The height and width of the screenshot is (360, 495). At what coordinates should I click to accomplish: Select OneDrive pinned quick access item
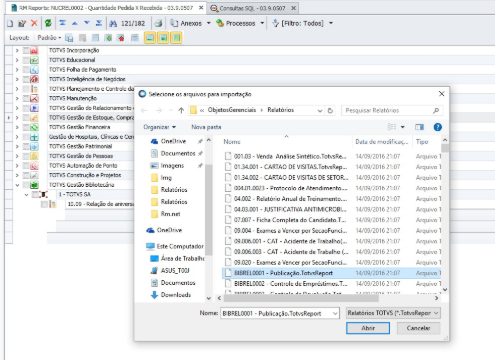(173, 141)
